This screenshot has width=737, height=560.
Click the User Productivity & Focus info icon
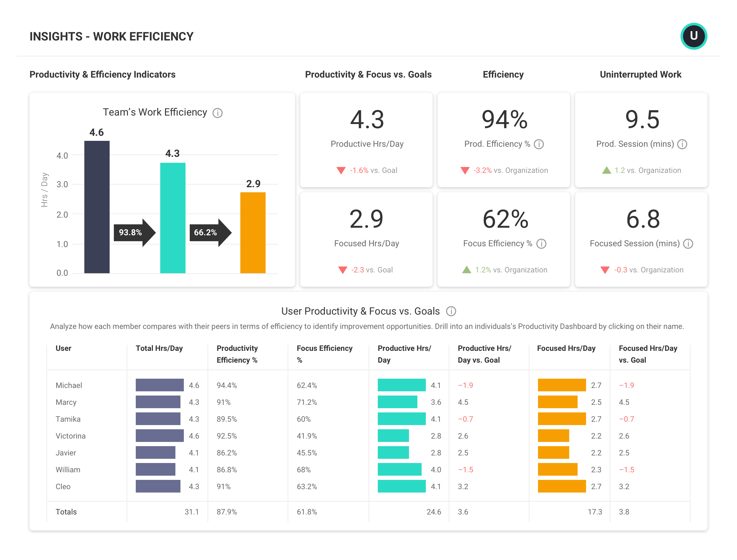click(451, 311)
